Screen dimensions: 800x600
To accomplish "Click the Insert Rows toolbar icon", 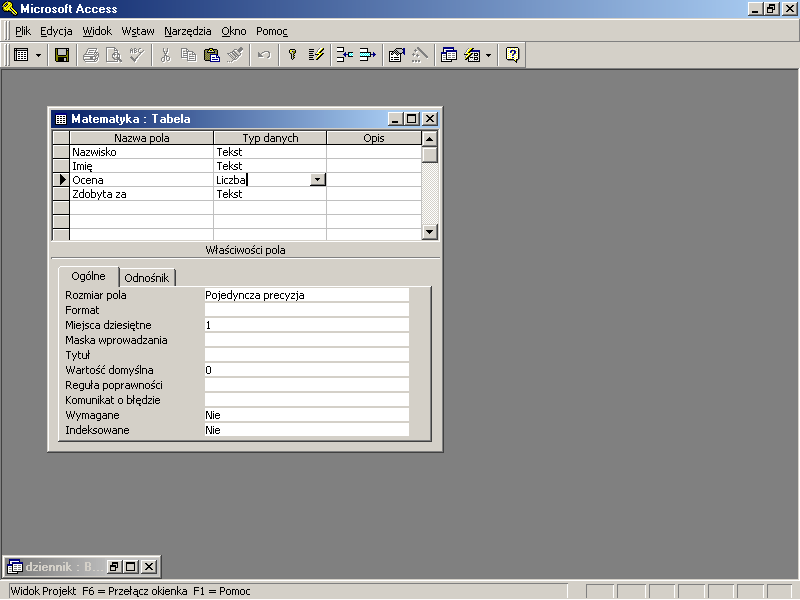I will point(344,55).
